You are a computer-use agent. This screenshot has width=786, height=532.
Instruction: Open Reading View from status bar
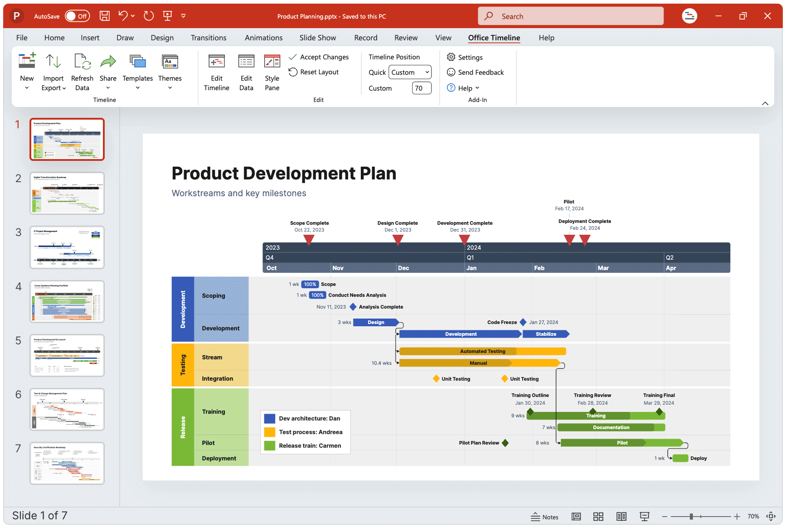(x=621, y=517)
